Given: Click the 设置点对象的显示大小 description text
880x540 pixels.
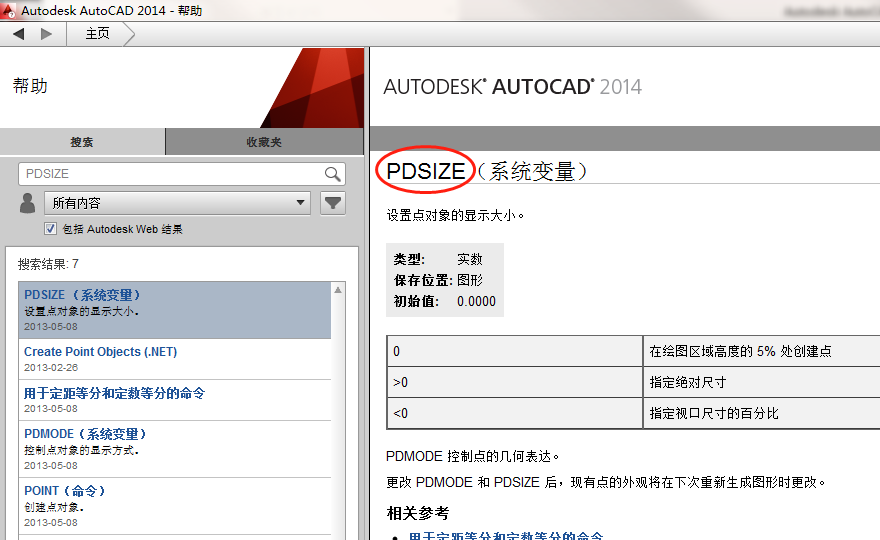Looking at the screenshot, I should [455, 215].
